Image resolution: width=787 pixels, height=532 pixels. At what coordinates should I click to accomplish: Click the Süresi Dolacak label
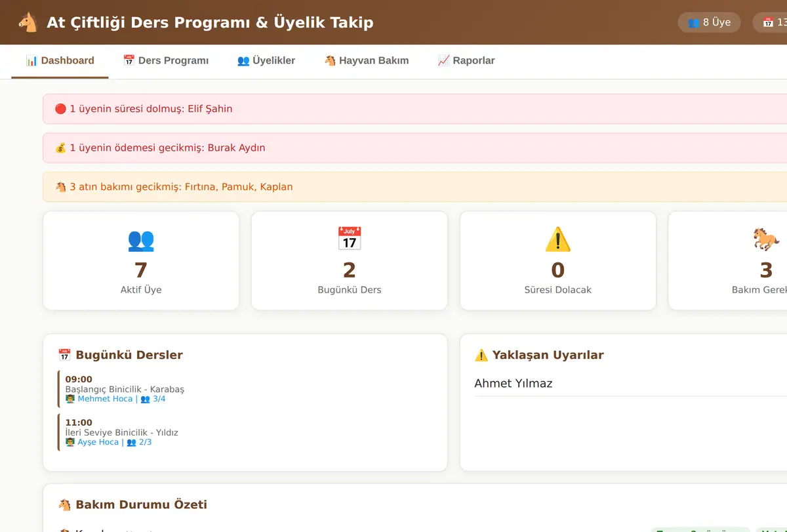pyautogui.click(x=558, y=290)
